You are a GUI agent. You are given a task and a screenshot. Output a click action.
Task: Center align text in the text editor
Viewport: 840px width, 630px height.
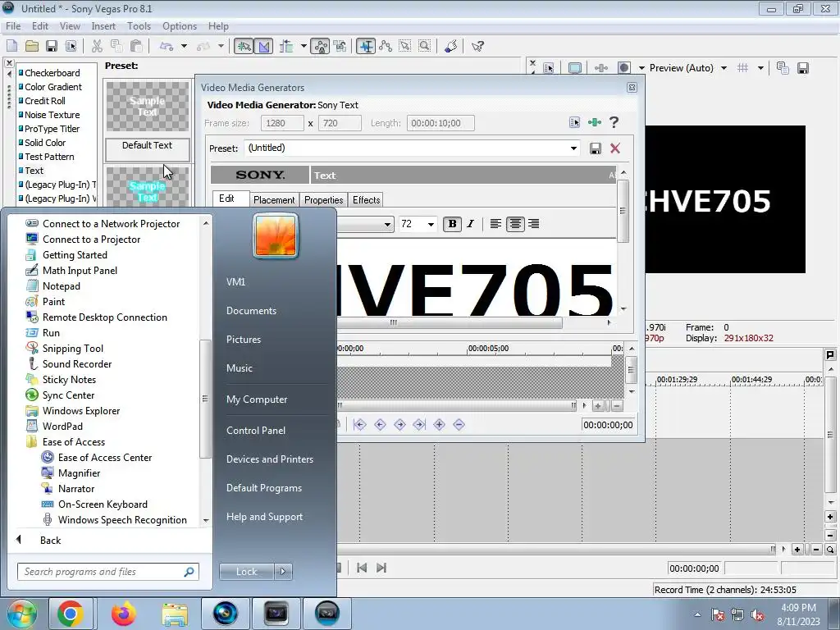tap(515, 224)
